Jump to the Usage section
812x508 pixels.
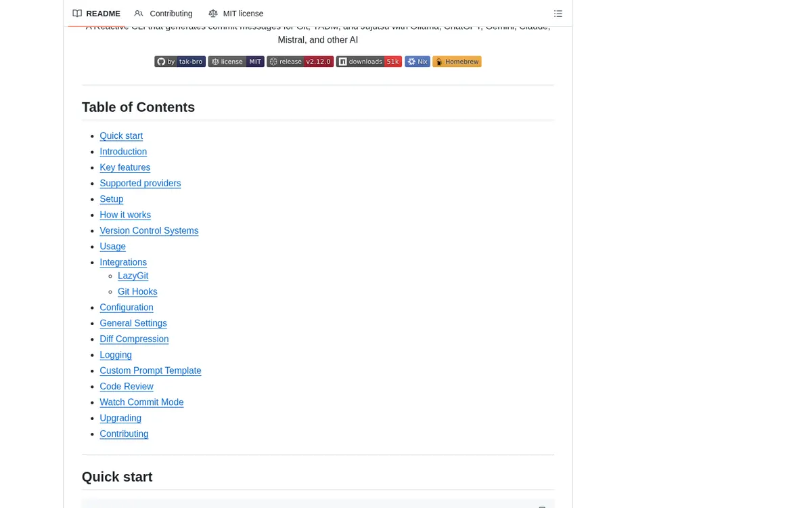tap(112, 247)
